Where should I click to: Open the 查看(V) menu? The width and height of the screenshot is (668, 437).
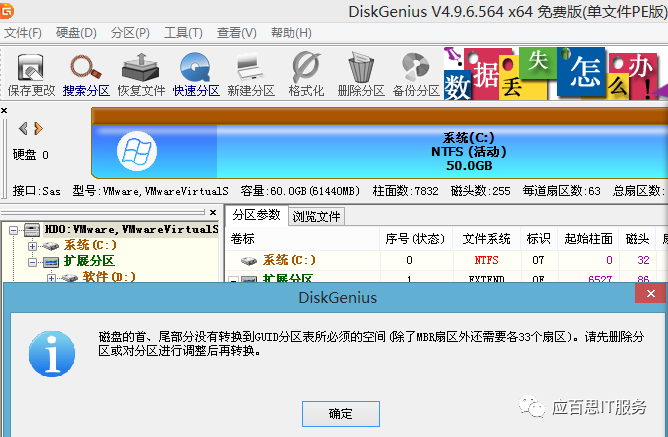pyautogui.click(x=236, y=33)
